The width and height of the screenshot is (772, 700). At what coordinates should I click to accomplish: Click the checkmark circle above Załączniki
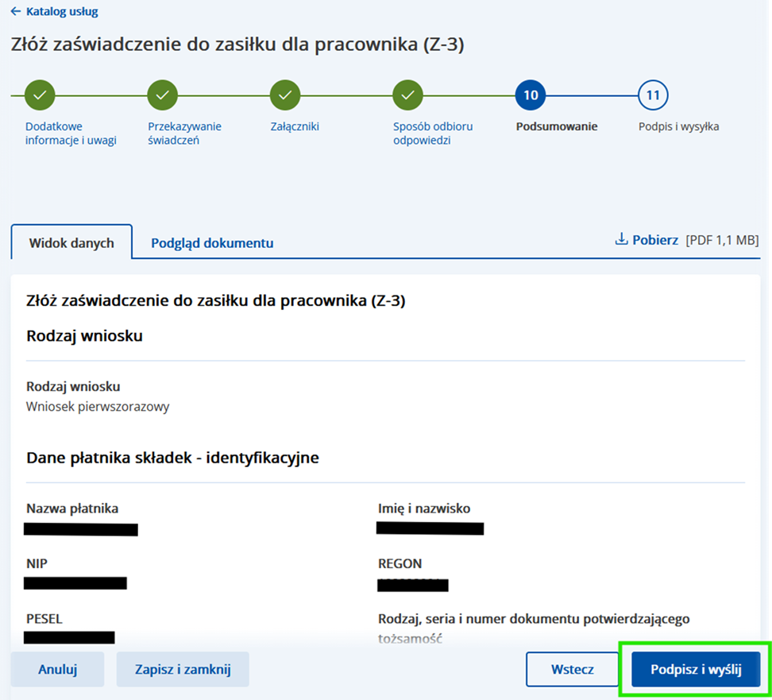point(285,95)
